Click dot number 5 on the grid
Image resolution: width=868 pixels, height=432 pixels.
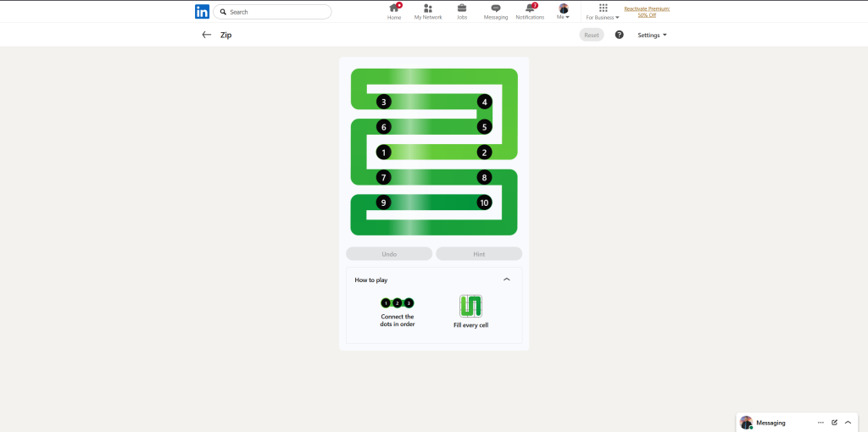(x=484, y=127)
